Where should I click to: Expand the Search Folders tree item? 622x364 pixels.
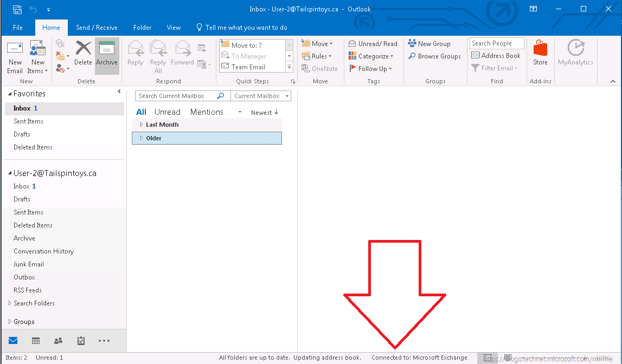point(10,303)
